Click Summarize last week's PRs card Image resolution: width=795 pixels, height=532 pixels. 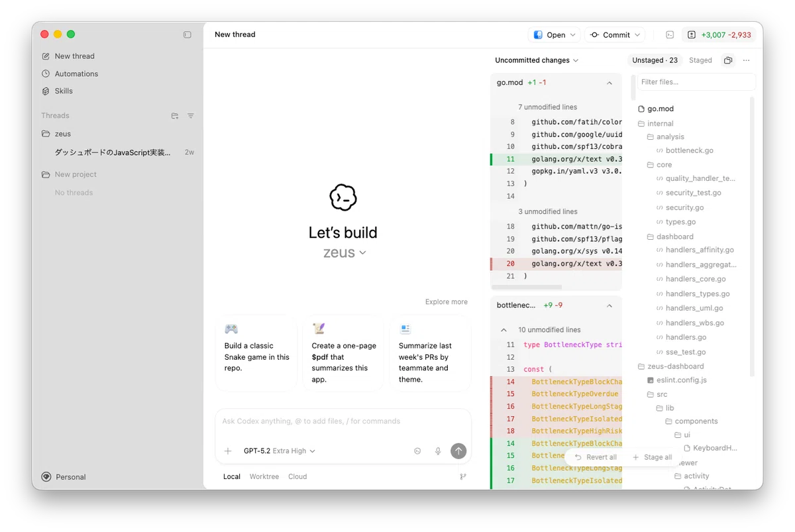431,353
